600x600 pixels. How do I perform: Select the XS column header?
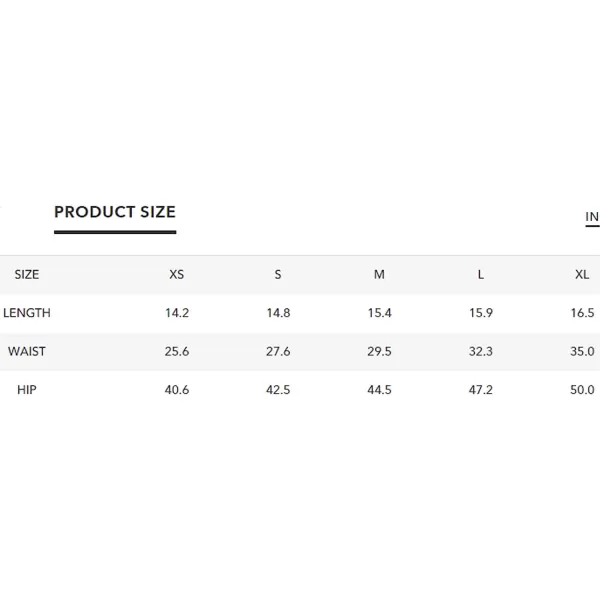[177, 274]
